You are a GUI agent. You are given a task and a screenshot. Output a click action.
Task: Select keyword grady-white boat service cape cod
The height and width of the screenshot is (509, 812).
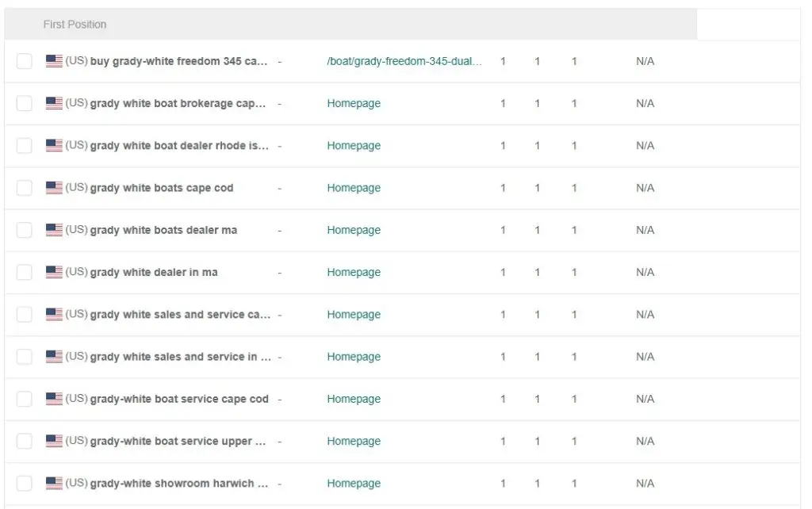coord(179,399)
